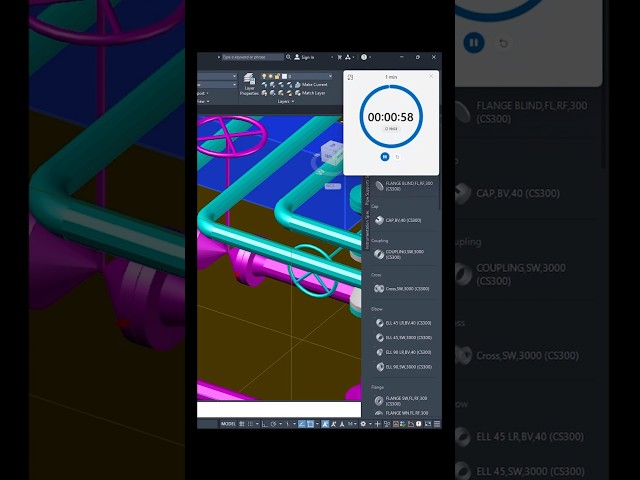
Task: Click the search magnifier icon
Action: 288,57
